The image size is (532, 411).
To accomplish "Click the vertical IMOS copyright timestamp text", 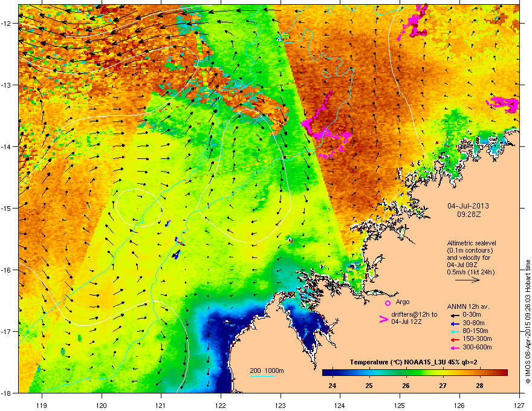I will pyautogui.click(x=528, y=322).
